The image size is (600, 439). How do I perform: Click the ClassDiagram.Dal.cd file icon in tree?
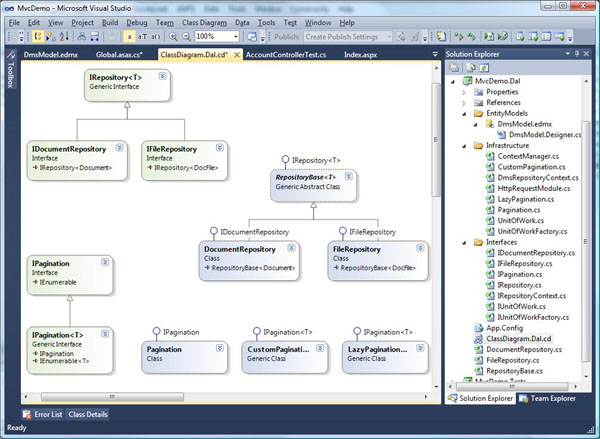click(478, 339)
